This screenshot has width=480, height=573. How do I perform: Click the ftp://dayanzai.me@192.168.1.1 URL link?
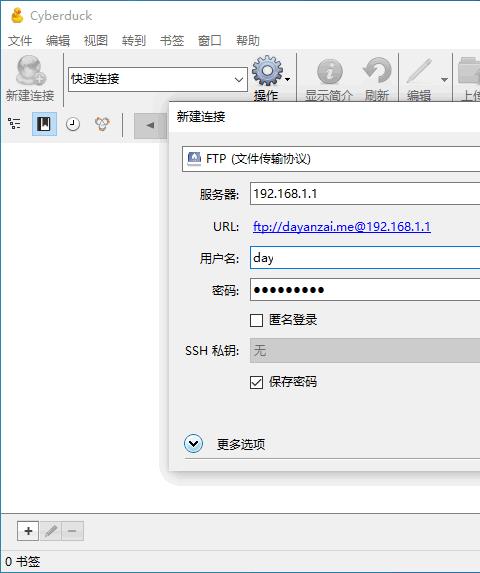click(342, 227)
